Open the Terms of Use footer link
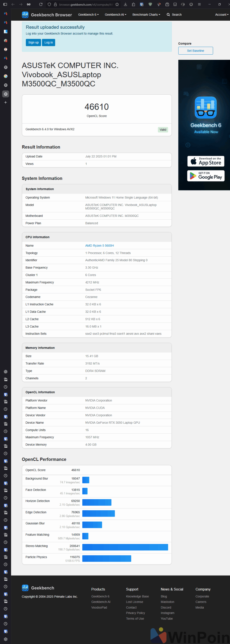Image resolution: width=230 pixels, height=644 pixels. click(135, 619)
